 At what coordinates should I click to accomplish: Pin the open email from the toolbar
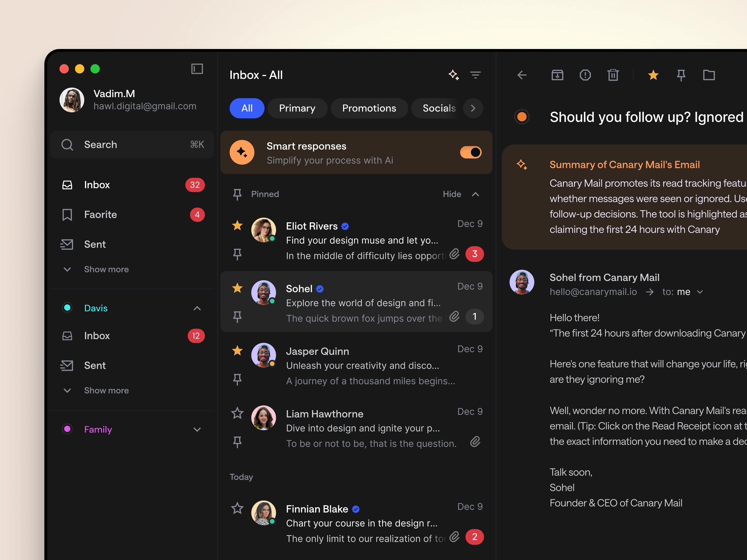(x=681, y=75)
